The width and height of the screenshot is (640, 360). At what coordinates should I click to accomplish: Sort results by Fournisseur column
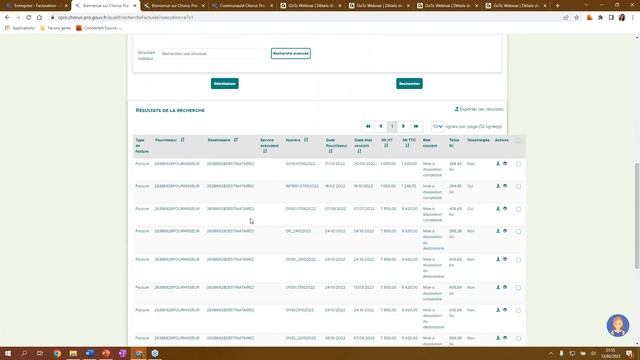[182, 140]
